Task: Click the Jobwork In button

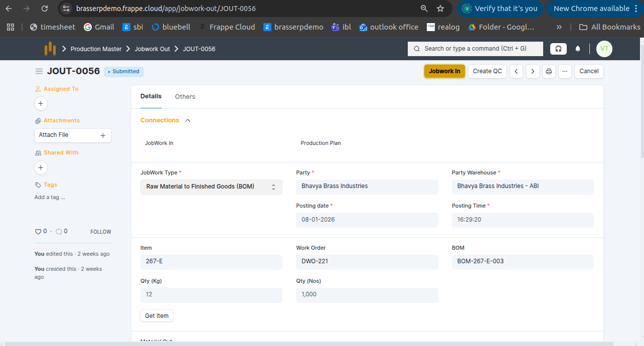Action: 444,71
